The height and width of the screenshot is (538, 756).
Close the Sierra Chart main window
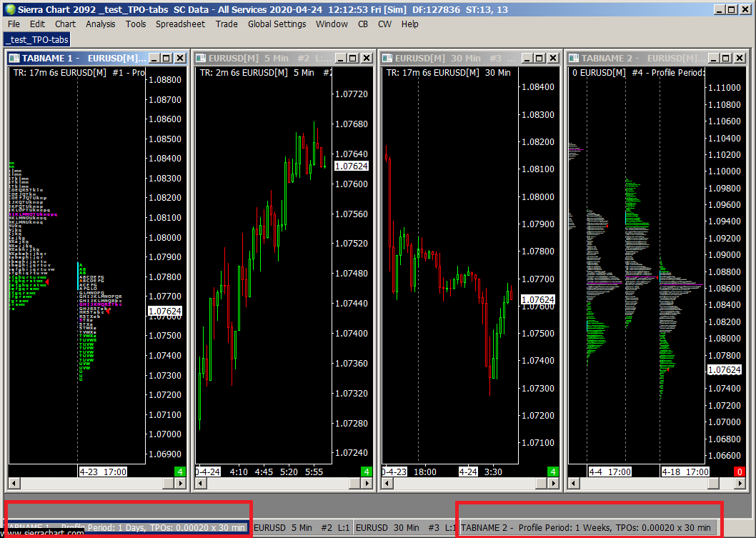(745, 9)
